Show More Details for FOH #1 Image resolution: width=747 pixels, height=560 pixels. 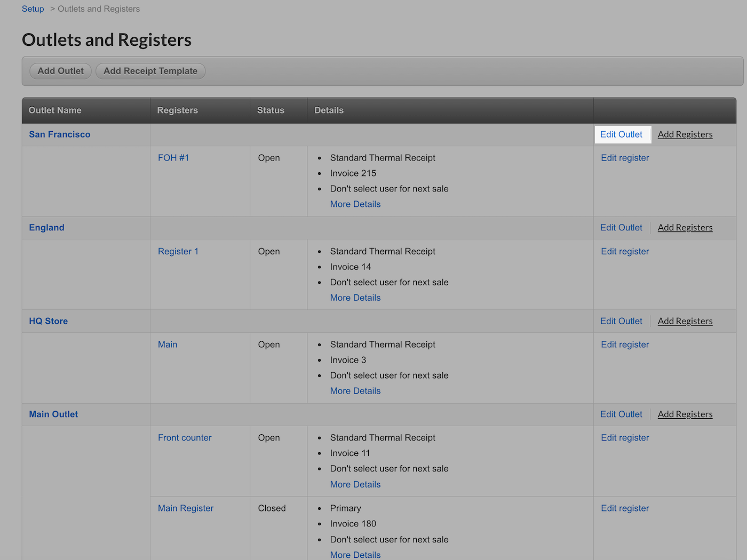click(x=355, y=204)
